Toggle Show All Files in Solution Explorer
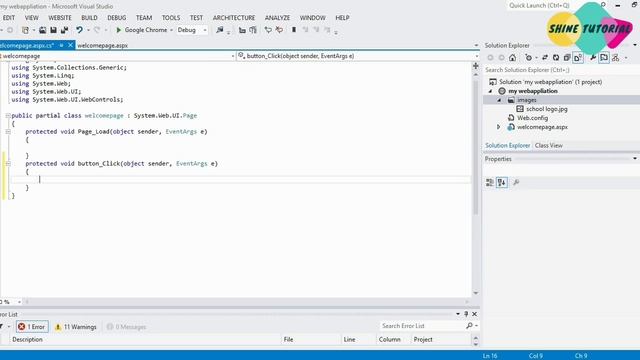640x360 pixels. [578, 58]
